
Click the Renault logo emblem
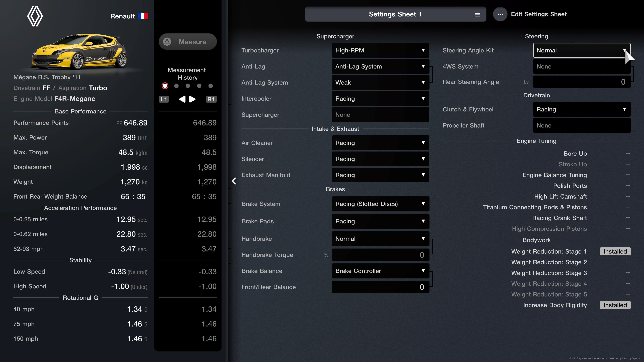click(x=35, y=16)
